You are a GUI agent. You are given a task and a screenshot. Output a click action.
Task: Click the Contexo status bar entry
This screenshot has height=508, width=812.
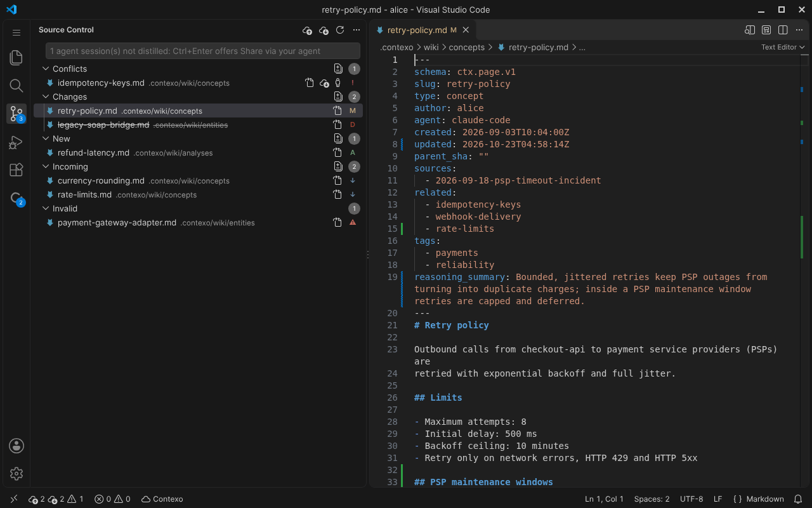162,499
